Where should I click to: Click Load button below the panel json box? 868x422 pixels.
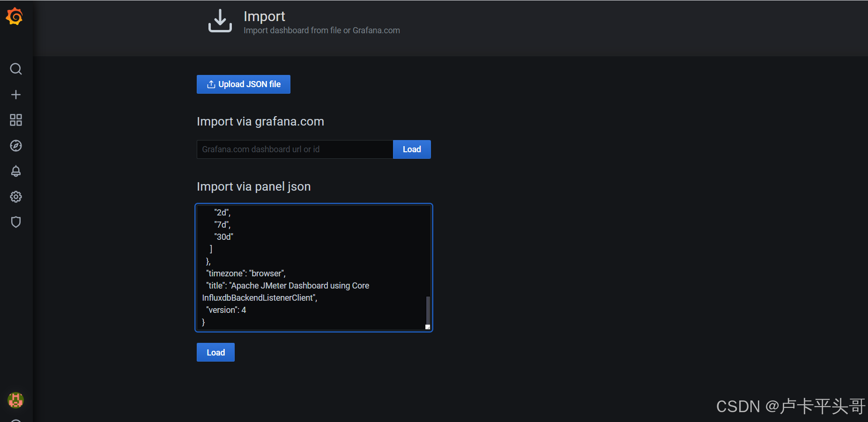tap(215, 352)
